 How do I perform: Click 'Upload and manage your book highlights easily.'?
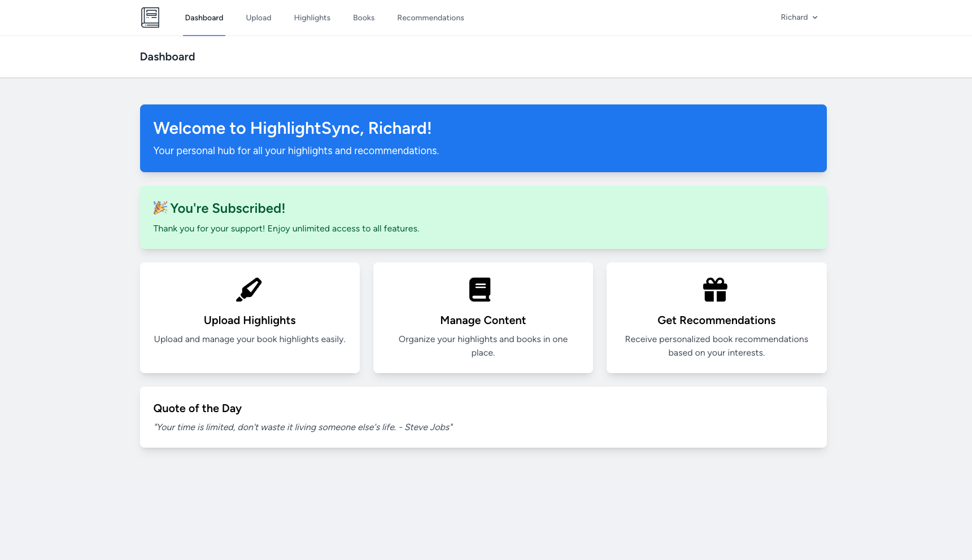(250, 339)
